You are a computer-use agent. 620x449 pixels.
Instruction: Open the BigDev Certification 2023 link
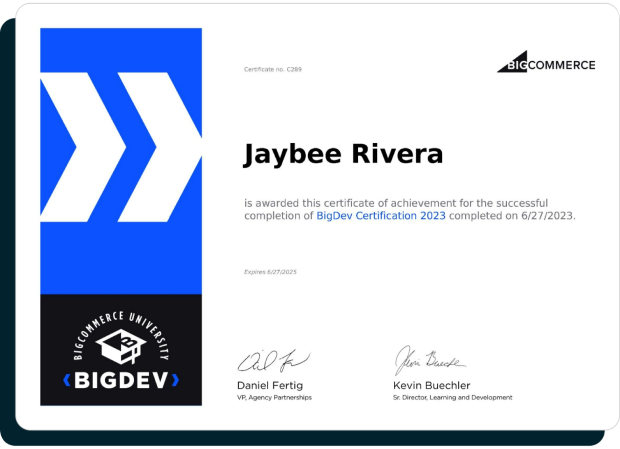point(381,216)
